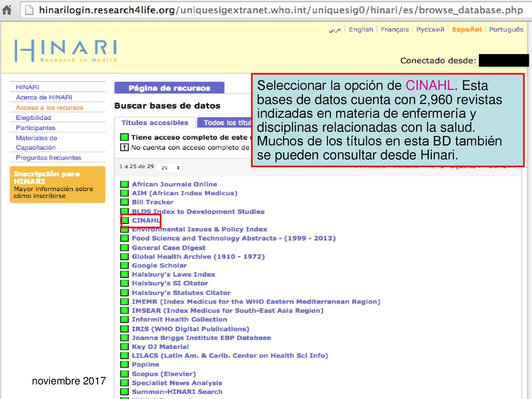Open Global Health Archive (1910 - 1972)
The width and height of the screenshot is (532, 399).
[198, 257]
